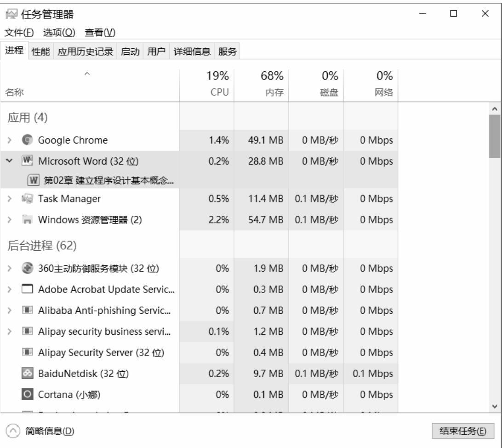Expand the Alipay security business service entry

click(10, 331)
